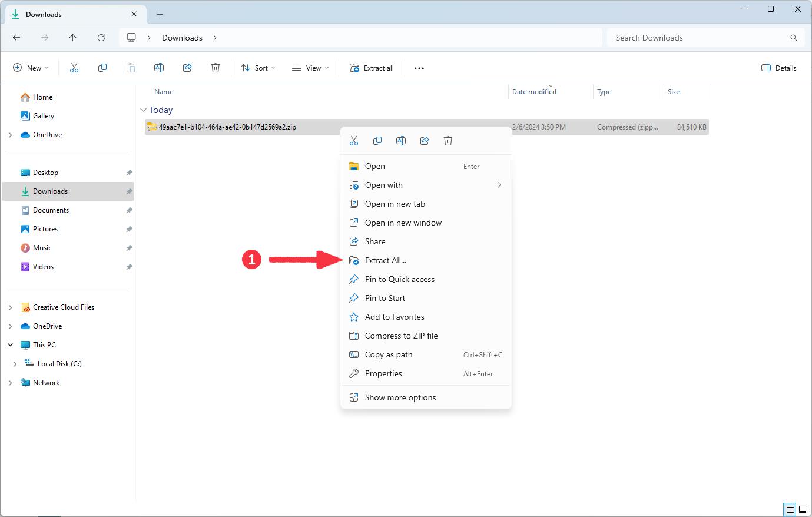The height and width of the screenshot is (517, 812).
Task: Click the Rename icon in the context menu
Action: click(x=401, y=140)
